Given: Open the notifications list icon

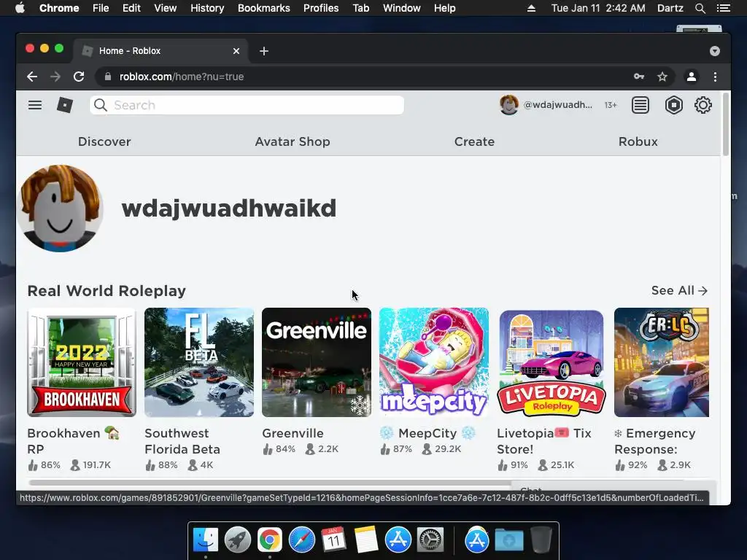Looking at the screenshot, I should [x=640, y=105].
